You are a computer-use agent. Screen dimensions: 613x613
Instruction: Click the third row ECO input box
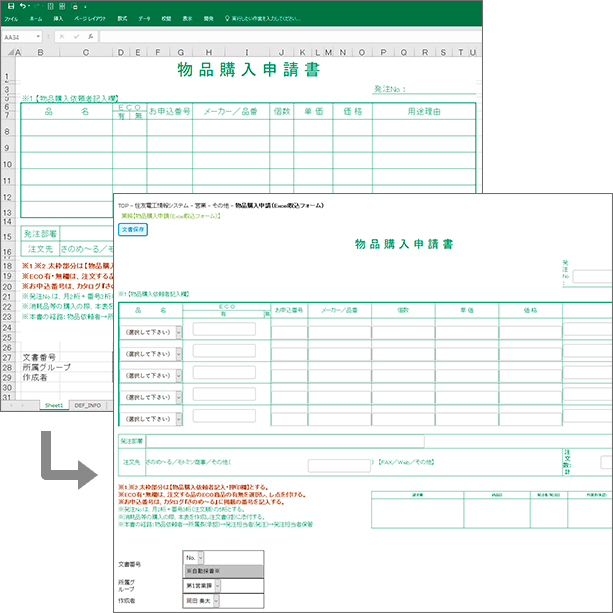pyautogui.click(x=224, y=372)
